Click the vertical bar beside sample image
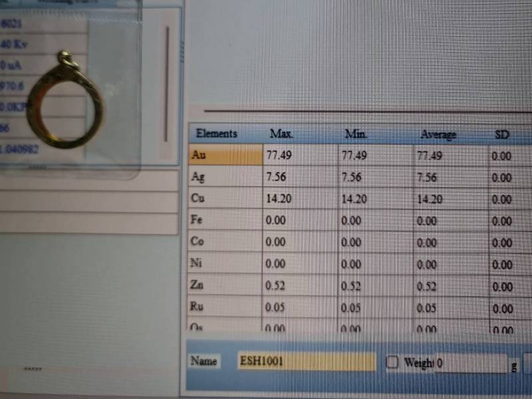Image resolution: width=532 pixels, height=399 pixels. coord(166,83)
